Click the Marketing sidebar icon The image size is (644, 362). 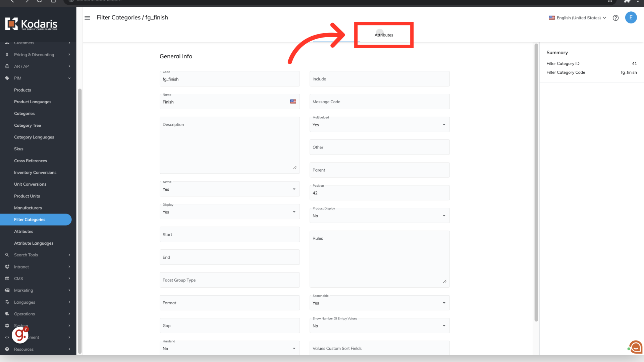(7, 290)
